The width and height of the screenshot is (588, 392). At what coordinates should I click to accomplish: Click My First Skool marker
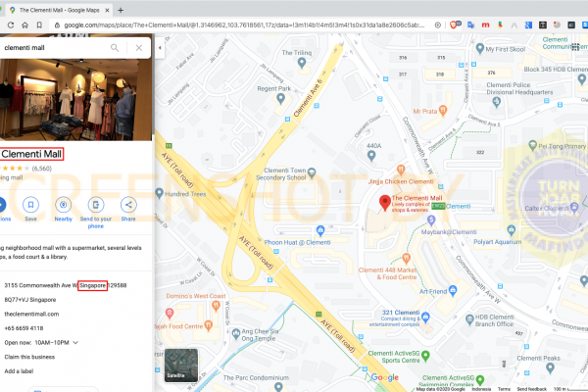[x=479, y=48]
